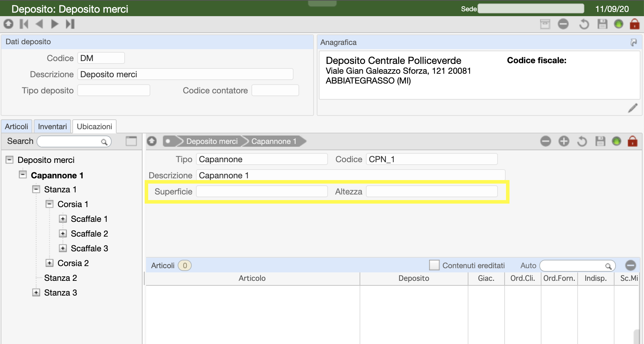This screenshot has height=344, width=644.
Task: Click Deposito merci breadcrumb segment
Action: pos(212,141)
